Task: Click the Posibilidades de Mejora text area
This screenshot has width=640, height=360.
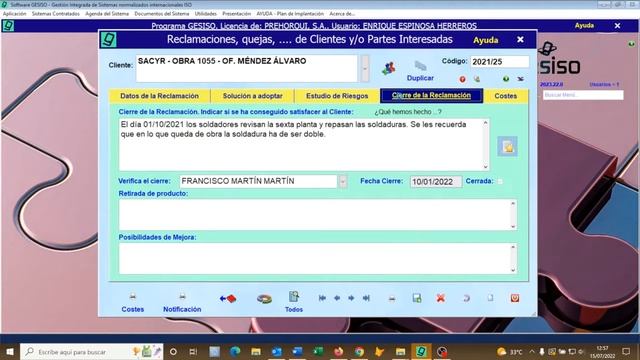Action: point(314,258)
